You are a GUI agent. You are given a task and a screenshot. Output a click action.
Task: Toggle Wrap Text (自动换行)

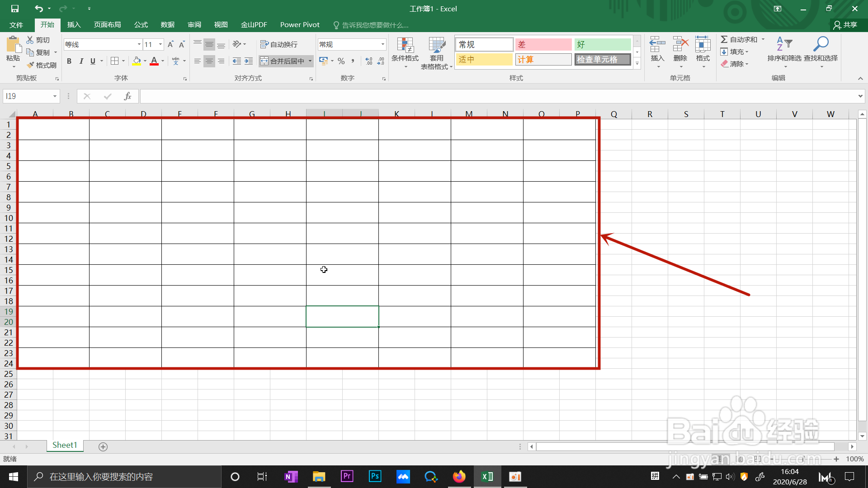(x=279, y=44)
